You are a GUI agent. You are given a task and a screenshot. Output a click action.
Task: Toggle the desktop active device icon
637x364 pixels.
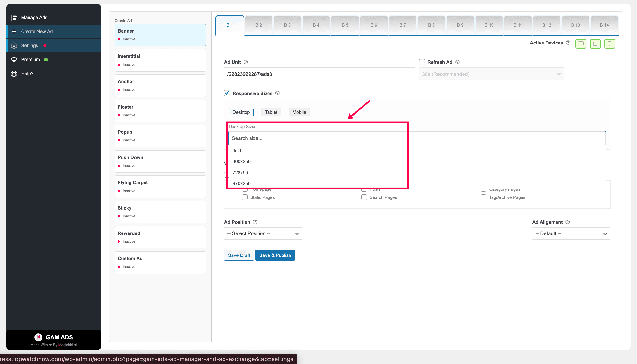tap(580, 44)
